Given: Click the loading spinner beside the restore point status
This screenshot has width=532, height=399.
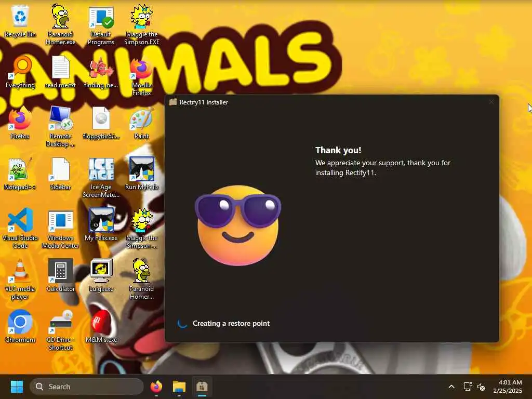Looking at the screenshot, I should pos(182,323).
